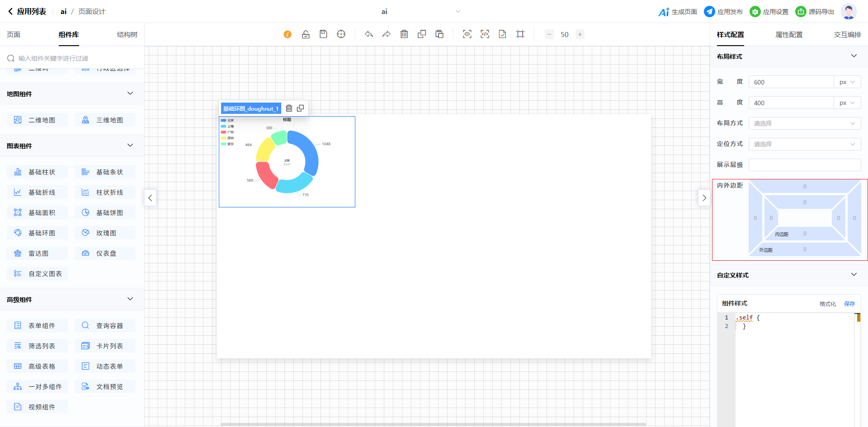Click the paste clipboard icon in the toolbar
Viewport: 868px width, 427px height.
pos(439,34)
